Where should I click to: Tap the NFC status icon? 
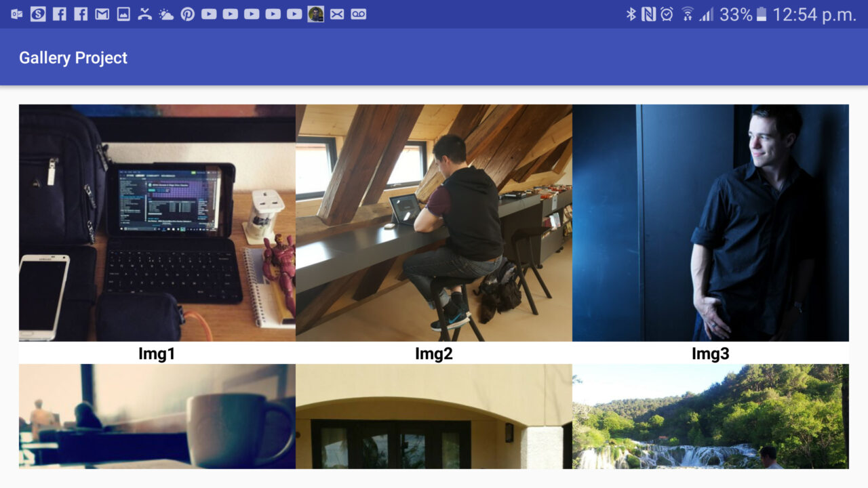pyautogui.click(x=649, y=14)
